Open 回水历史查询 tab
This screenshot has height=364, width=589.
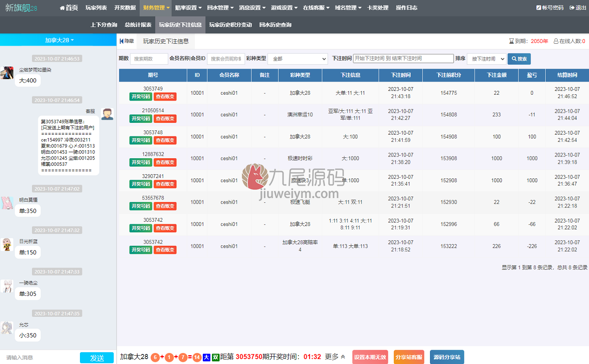(x=275, y=25)
